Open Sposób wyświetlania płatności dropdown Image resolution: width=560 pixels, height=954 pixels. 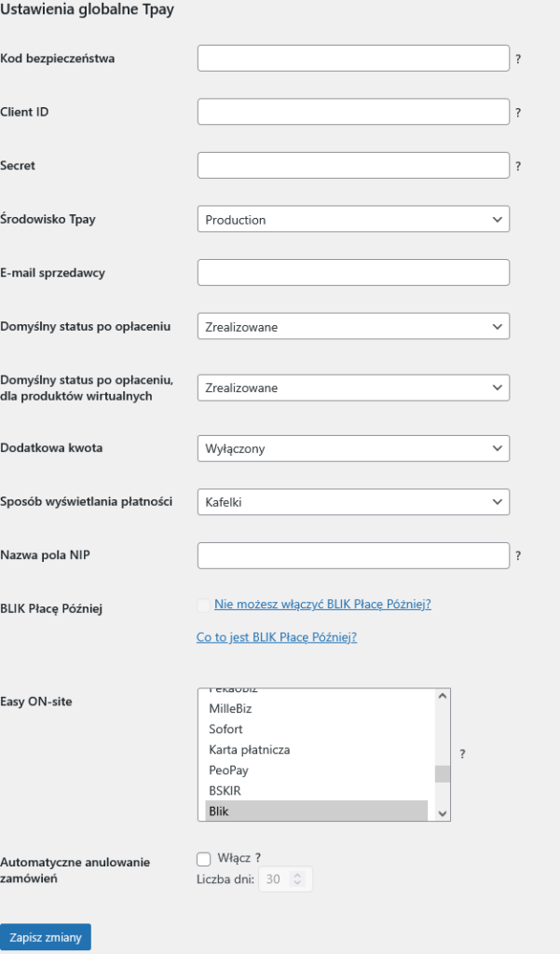[353, 502]
